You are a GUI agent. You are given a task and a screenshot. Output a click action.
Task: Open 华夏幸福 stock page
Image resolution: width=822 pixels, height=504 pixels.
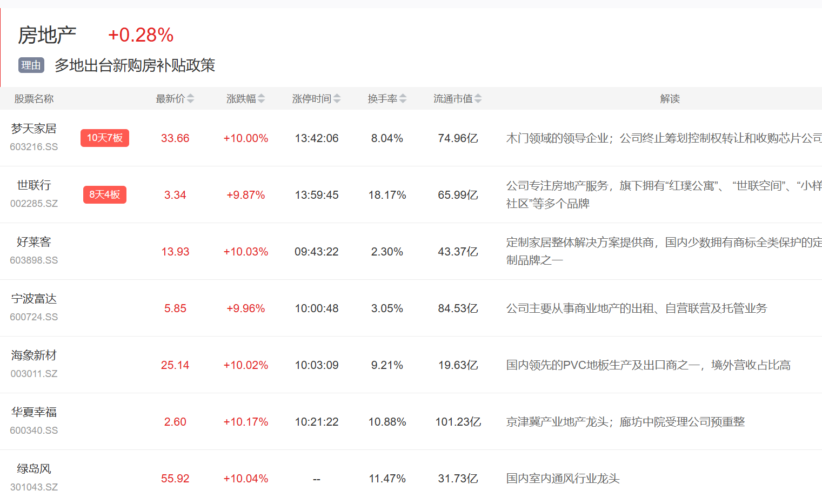34,412
